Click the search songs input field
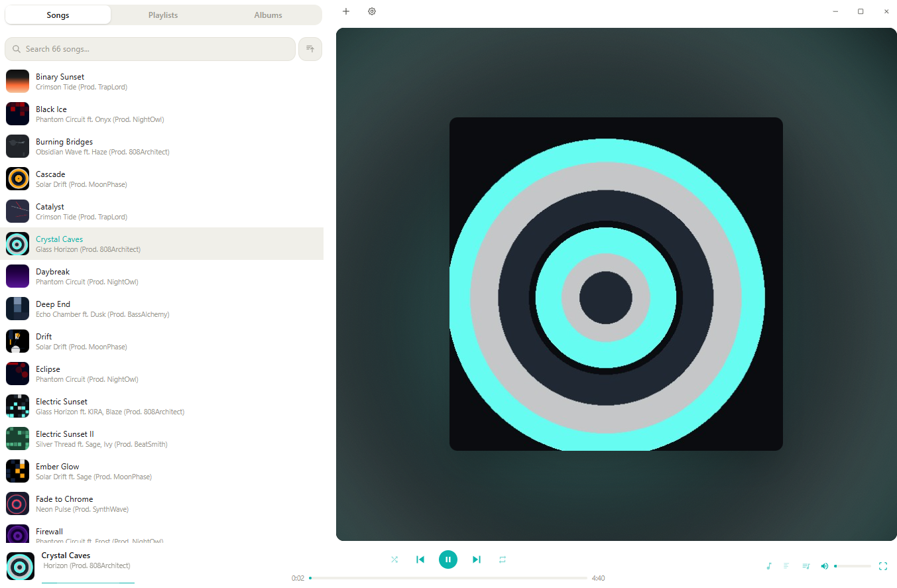897x588 pixels. pyautogui.click(x=150, y=48)
